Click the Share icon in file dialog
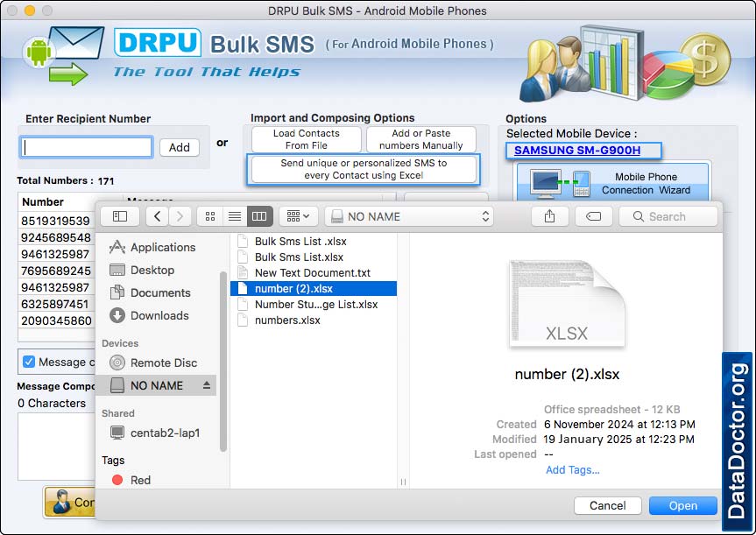Image resolution: width=756 pixels, height=535 pixels. click(549, 216)
